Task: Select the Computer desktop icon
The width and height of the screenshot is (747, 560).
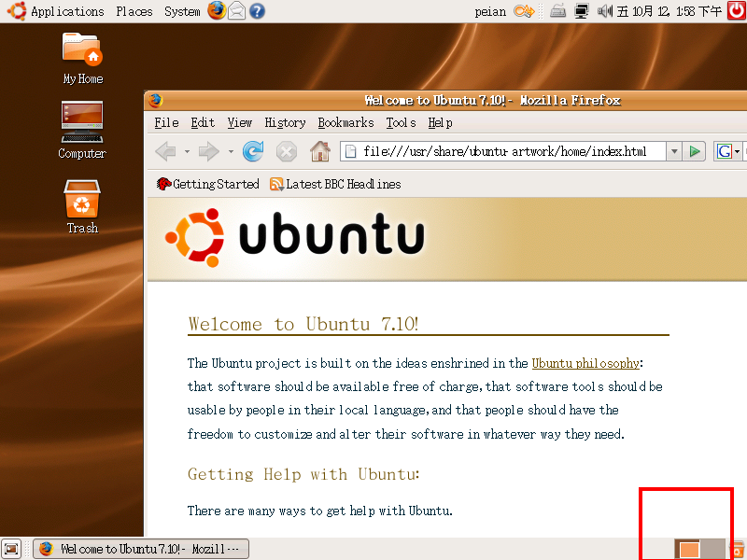Action: coord(82,130)
